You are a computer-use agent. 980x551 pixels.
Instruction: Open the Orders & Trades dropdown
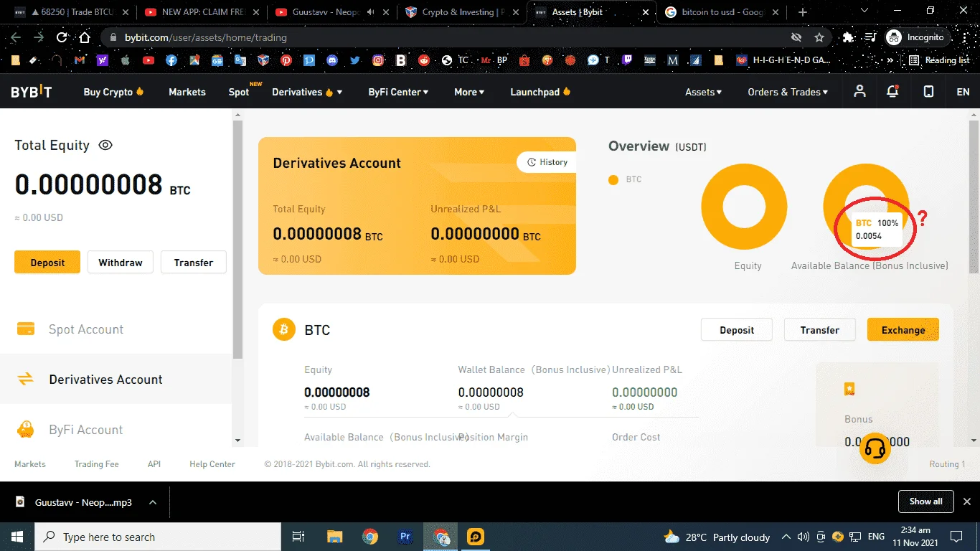point(788,92)
